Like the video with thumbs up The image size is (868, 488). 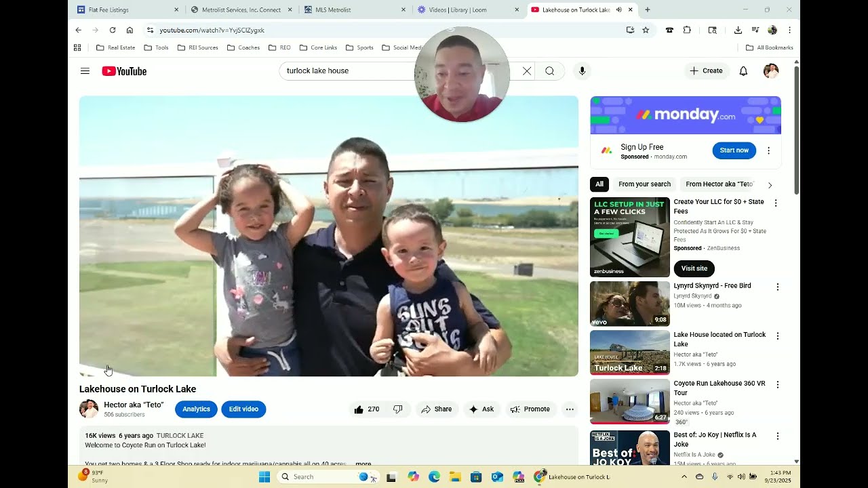(x=367, y=409)
